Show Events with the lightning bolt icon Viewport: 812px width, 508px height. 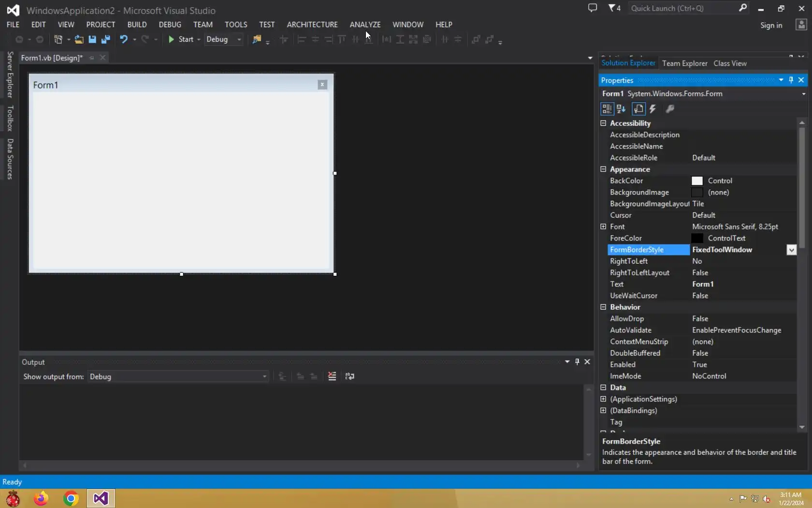(x=652, y=109)
